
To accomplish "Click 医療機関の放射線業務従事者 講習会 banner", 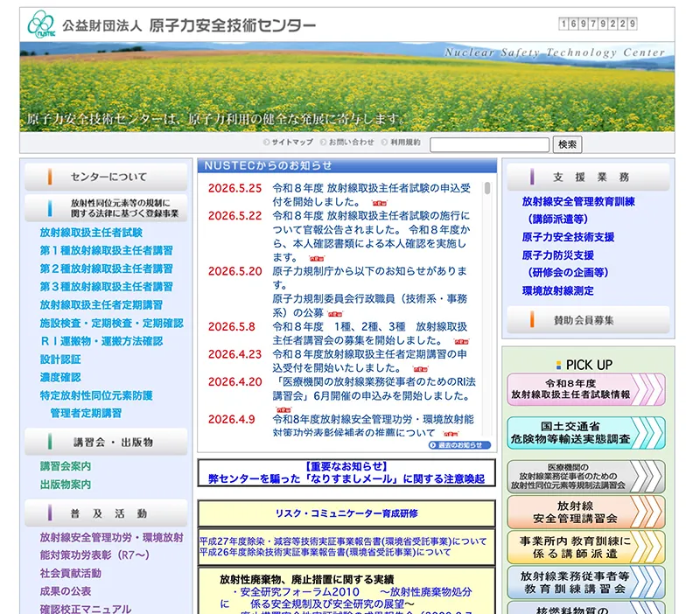I will coord(586,477).
